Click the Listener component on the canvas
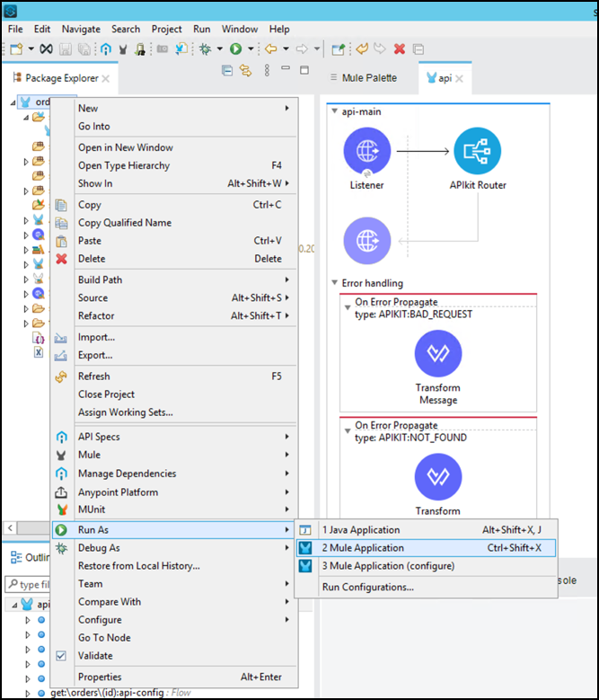Image resolution: width=599 pixels, height=700 pixels. tap(367, 151)
